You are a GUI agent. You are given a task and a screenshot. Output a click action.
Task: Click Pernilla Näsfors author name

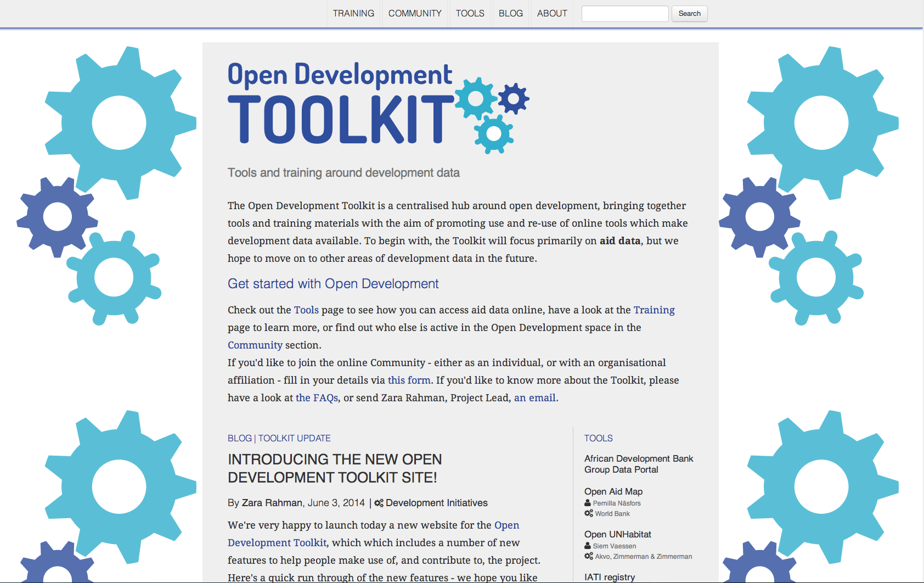point(617,503)
